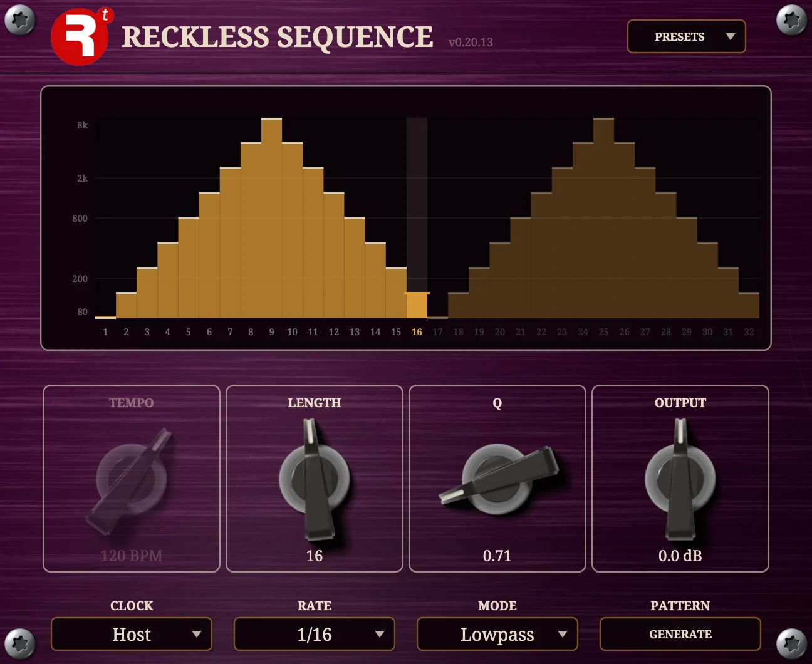Viewport: 812px width, 664px height.
Task: Open the Mode dropdown showing Lowpass
Action: click(497, 634)
